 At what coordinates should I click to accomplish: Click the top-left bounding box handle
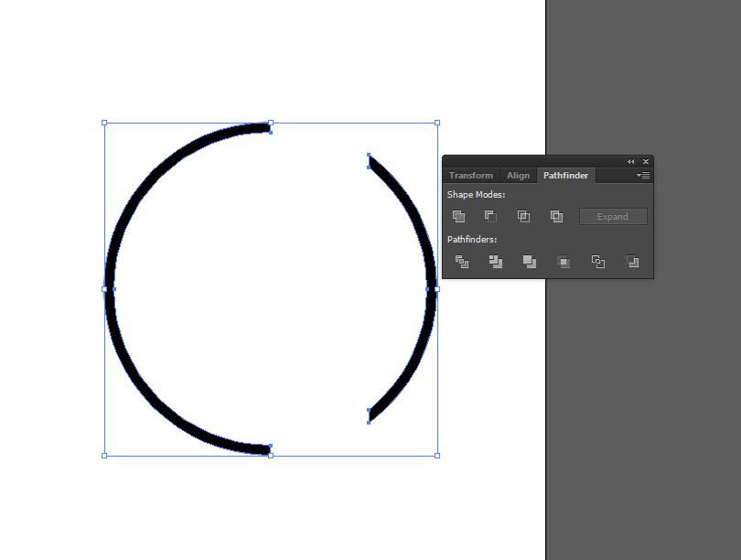point(104,123)
